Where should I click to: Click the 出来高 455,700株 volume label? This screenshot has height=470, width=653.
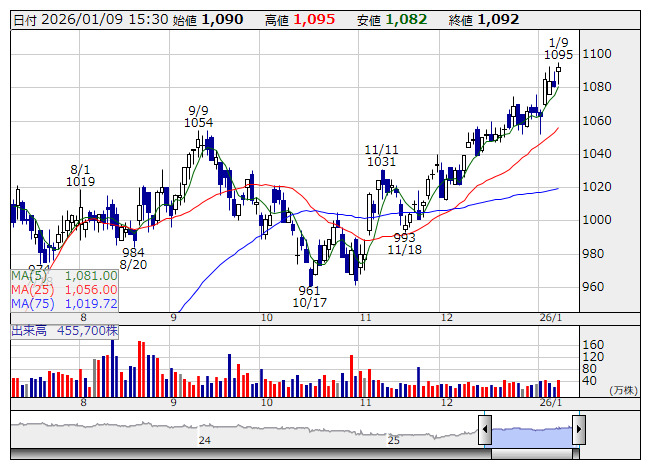tap(65, 331)
